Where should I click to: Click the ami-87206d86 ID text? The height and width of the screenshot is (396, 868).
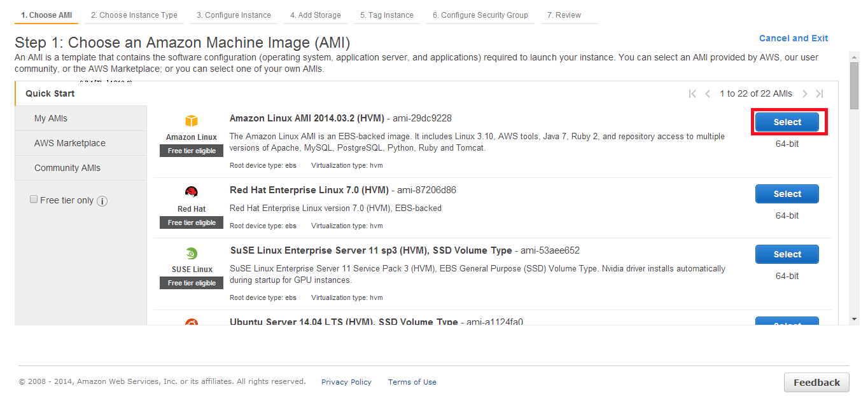click(427, 190)
